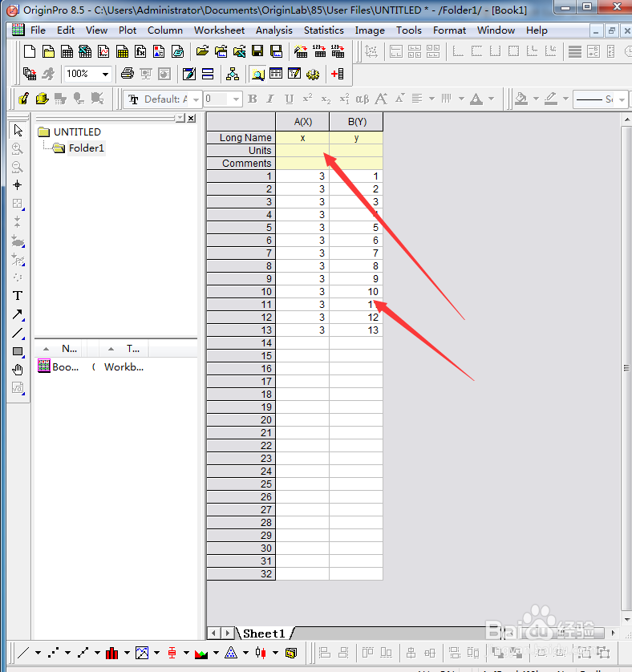Screen dimensions: 632x672
Task: Create a new project icon
Action: [x=30, y=52]
